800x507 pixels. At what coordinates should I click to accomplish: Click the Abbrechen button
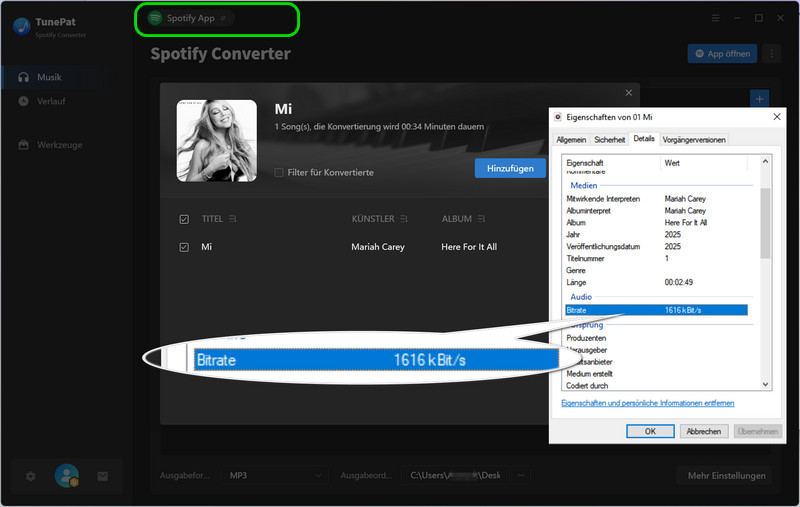(x=704, y=431)
